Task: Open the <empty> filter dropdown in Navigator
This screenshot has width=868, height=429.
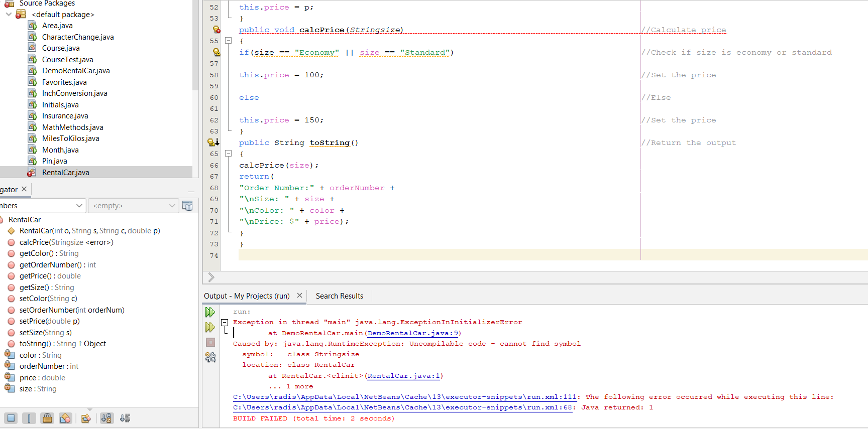Action: [x=172, y=206]
